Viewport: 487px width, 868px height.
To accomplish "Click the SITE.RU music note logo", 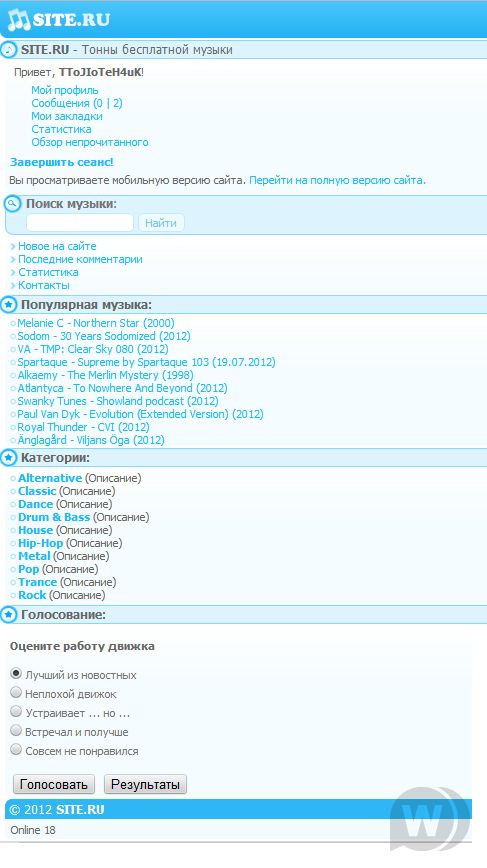I will tap(59, 20).
